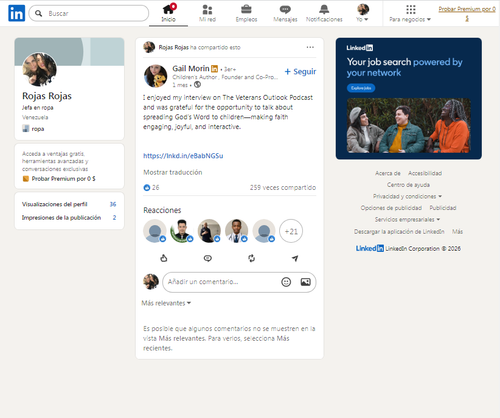Open the Rojas Rojas profile name
This screenshot has height=418, width=500.
click(47, 96)
